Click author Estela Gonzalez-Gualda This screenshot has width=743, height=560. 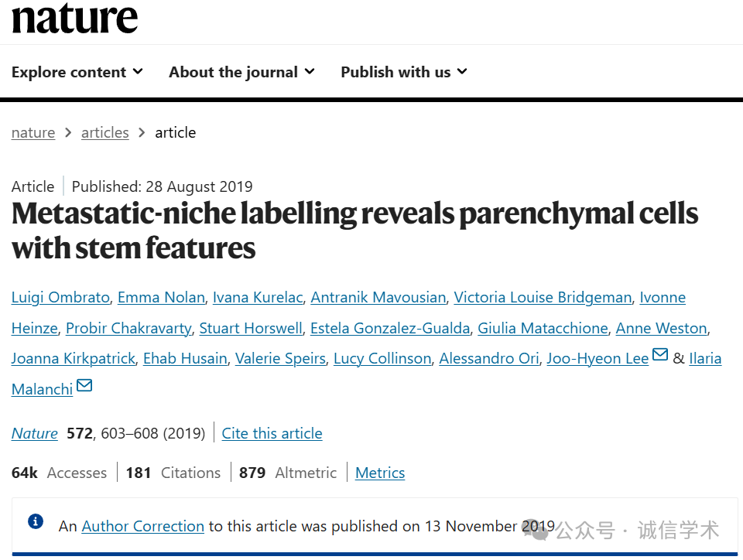[x=390, y=328]
